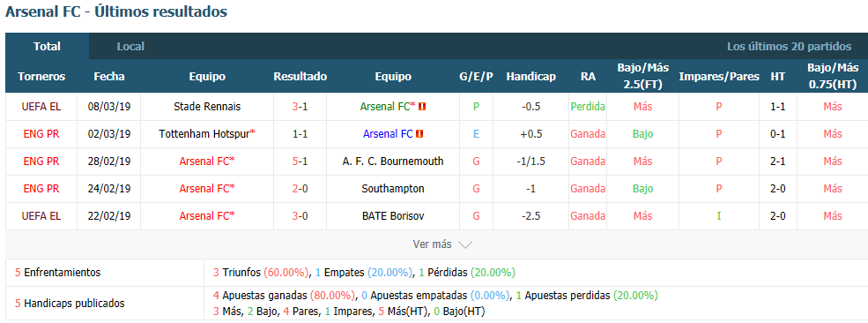Click the Ver más text

433,244
